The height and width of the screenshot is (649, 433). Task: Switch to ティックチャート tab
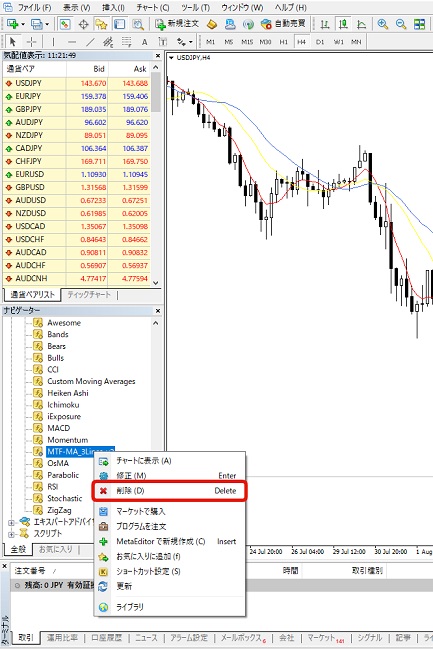89,295
